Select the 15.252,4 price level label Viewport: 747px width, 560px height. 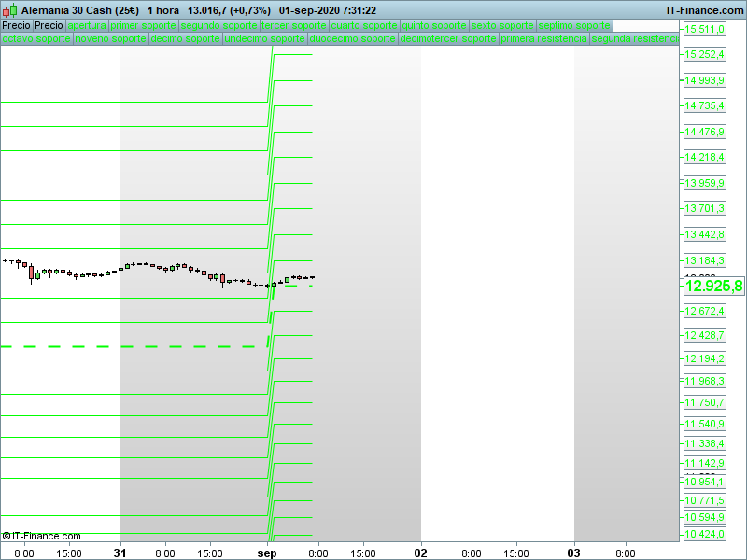(x=705, y=54)
